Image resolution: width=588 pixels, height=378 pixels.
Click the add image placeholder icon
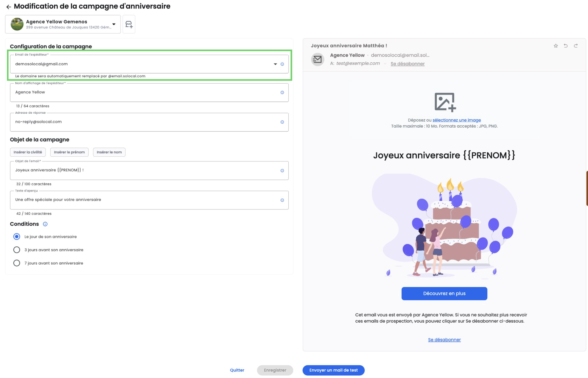pyautogui.click(x=445, y=102)
